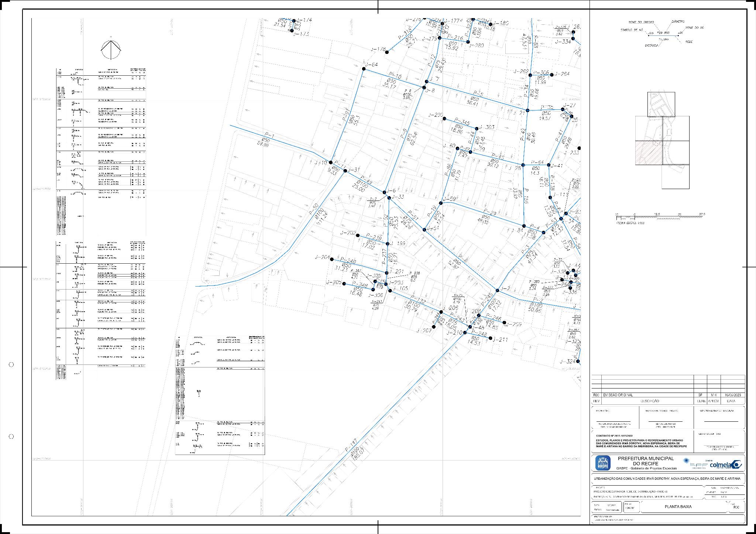Click node label 'J-210'
The width and height of the screenshot is (756, 534).
point(454,333)
